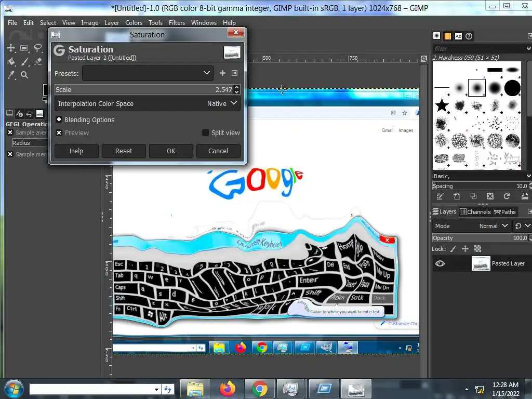Click Reset in Saturation dialog
The width and height of the screenshot is (532, 399).
click(124, 151)
